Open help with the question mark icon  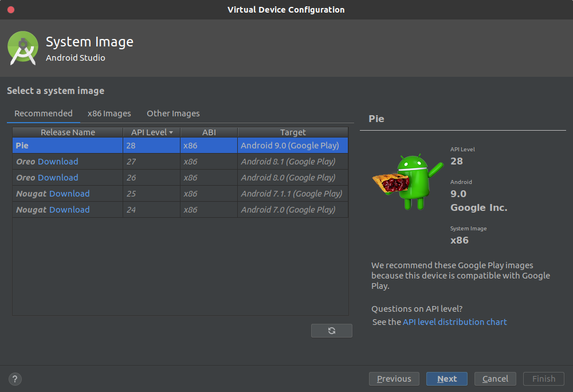[15, 379]
